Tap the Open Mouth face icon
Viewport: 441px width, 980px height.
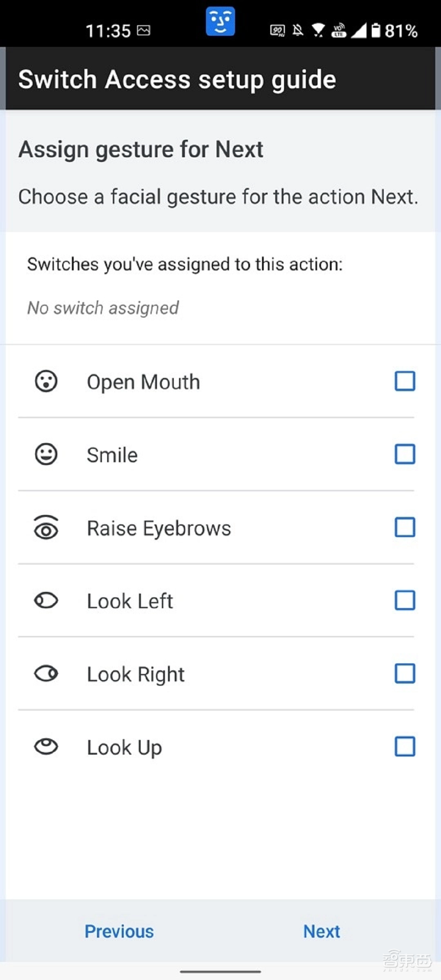[46, 382]
